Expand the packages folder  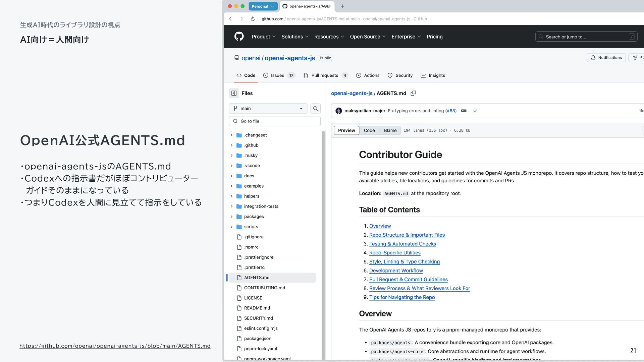click(231, 217)
